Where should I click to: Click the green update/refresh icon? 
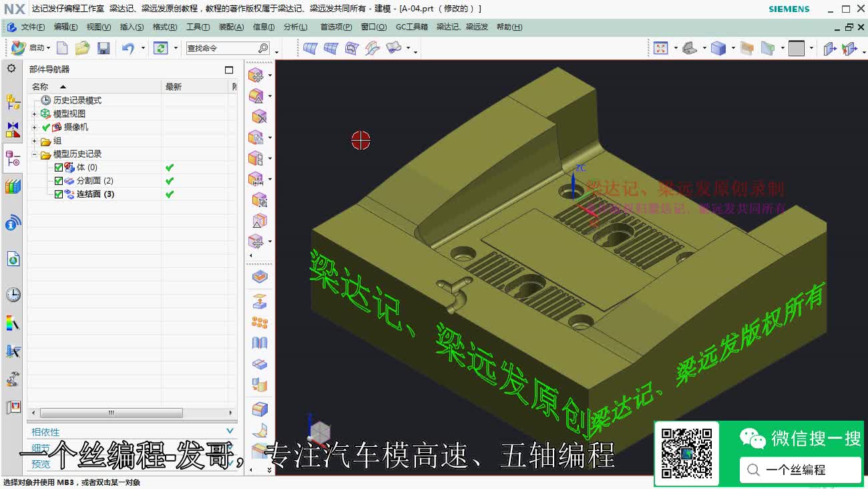160,48
